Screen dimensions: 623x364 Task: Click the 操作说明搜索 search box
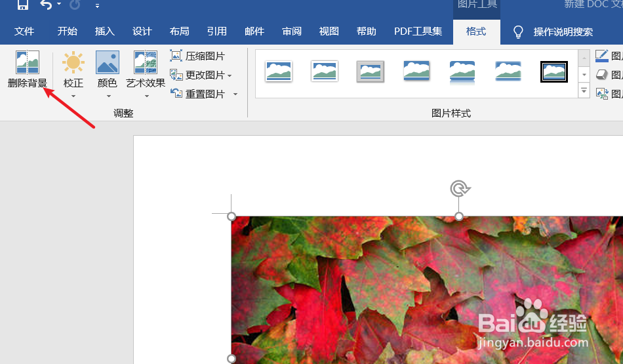563,31
